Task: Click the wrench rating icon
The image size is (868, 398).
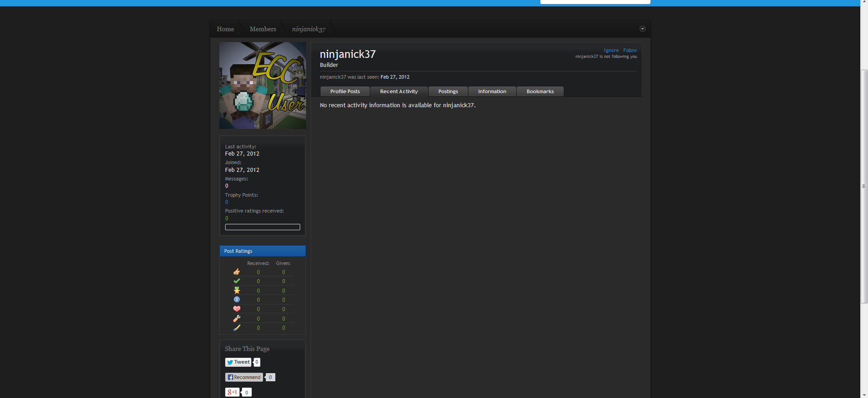Action: click(x=236, y=318)
